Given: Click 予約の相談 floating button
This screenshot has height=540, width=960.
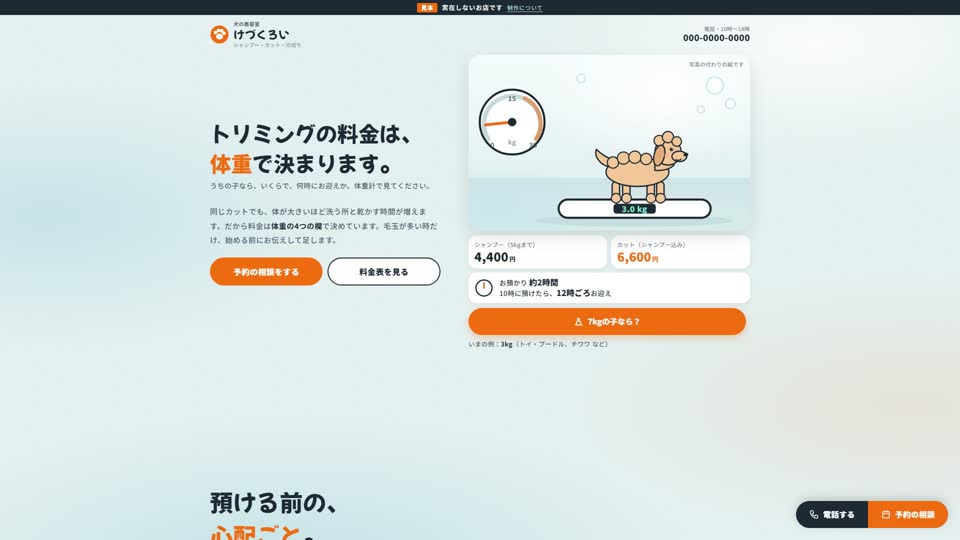Looking at the screenshot, I should [908, 514].
